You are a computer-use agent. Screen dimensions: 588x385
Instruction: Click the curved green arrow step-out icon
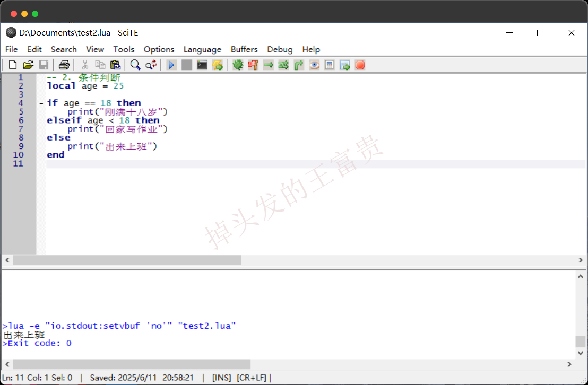[x=299, y=65]
